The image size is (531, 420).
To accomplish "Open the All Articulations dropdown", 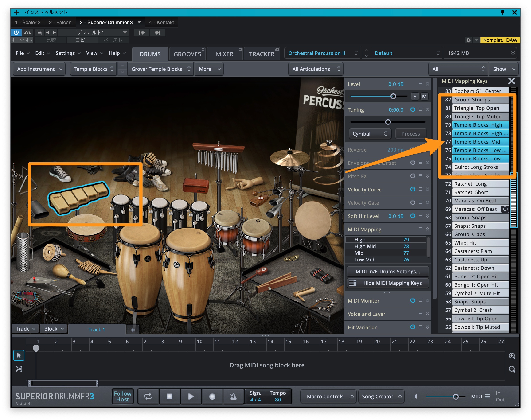I will 316,69.
